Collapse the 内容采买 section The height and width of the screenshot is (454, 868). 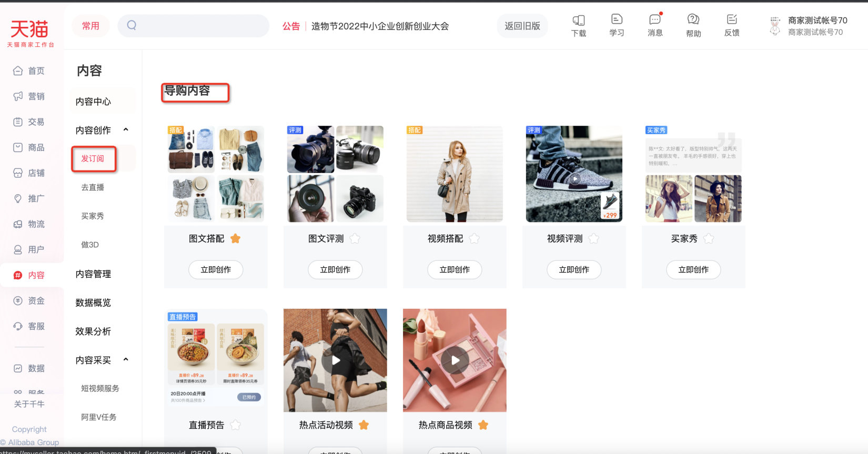click(126, 359)
